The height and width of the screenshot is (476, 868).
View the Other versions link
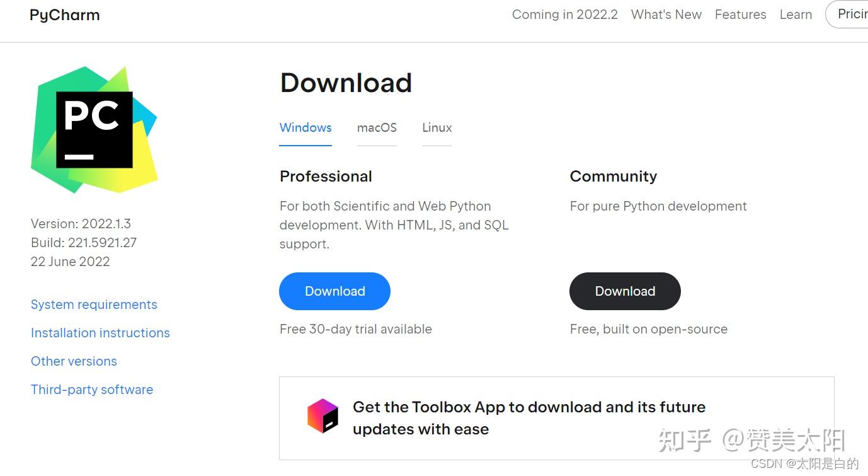tap(74, 361)
